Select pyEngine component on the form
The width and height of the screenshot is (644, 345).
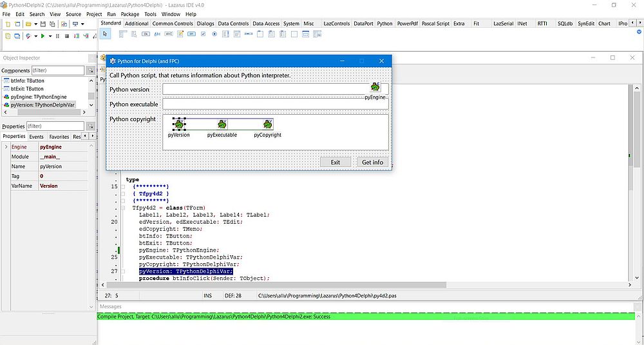[375, 87]
